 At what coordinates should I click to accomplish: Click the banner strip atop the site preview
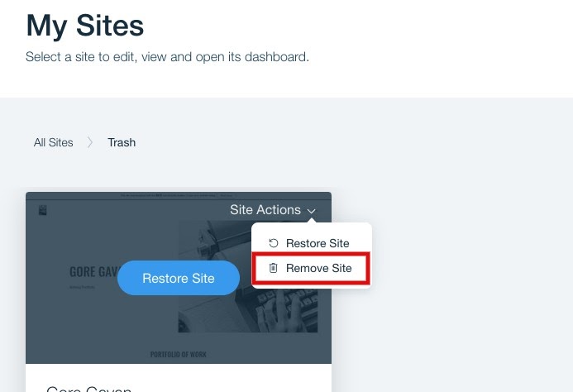click(178, 196)
